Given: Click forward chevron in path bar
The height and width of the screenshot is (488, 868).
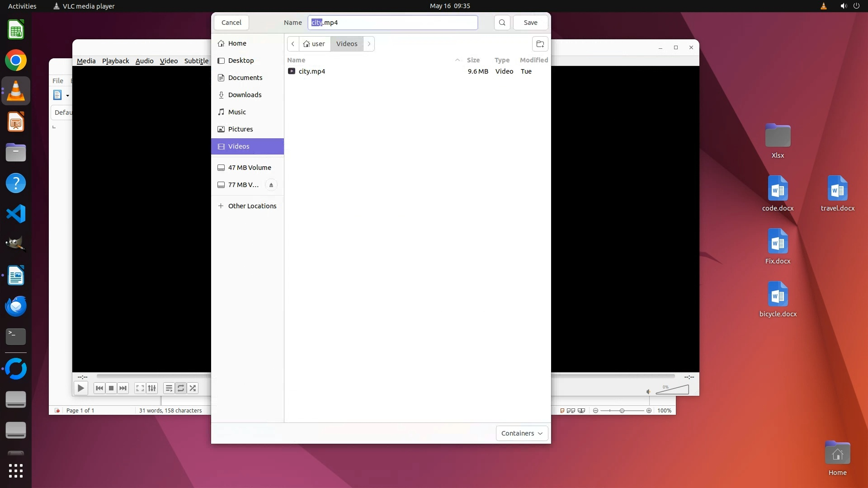Looking at the screenshot, I should [x=369, y=44].
